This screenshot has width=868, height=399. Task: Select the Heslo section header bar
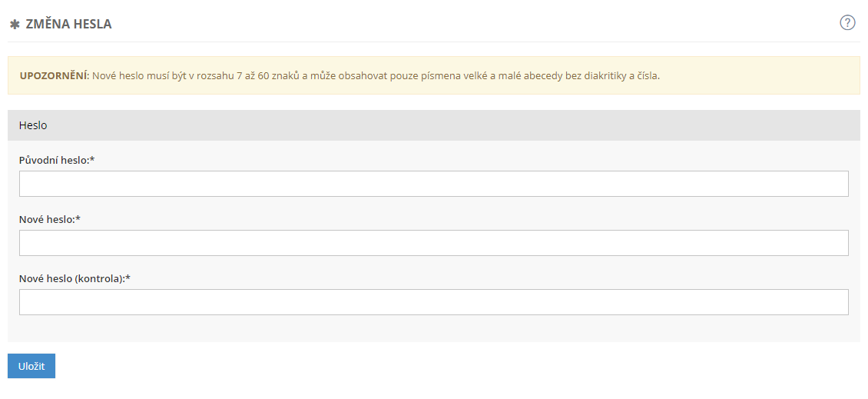tap(433, 125)
